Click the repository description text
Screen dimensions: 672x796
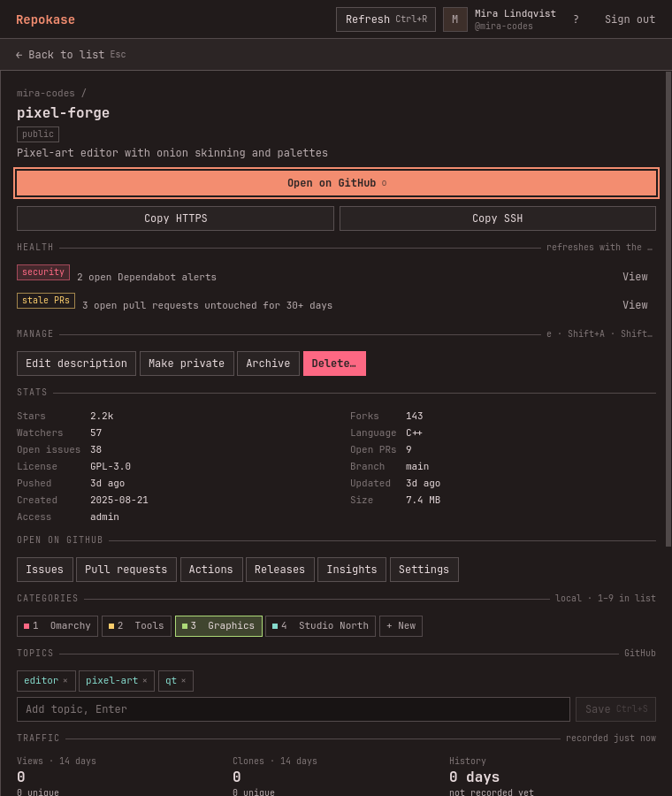172,153
